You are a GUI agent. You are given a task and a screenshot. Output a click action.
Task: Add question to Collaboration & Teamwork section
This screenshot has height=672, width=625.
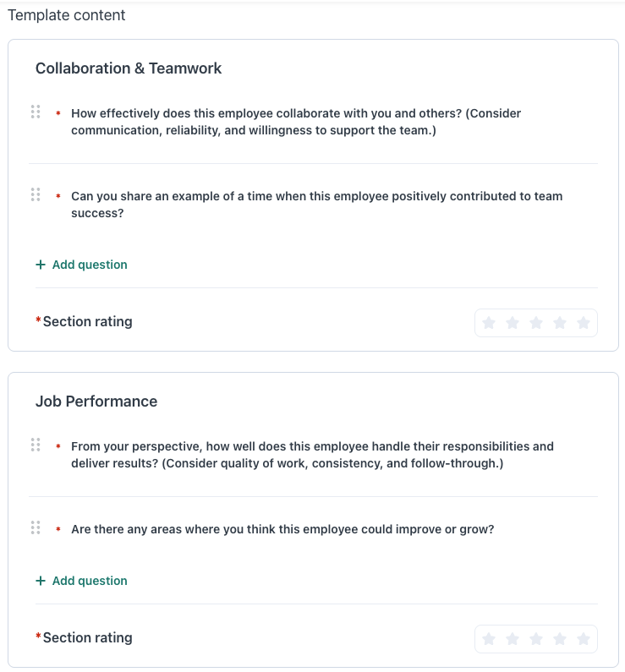[81, 265]
